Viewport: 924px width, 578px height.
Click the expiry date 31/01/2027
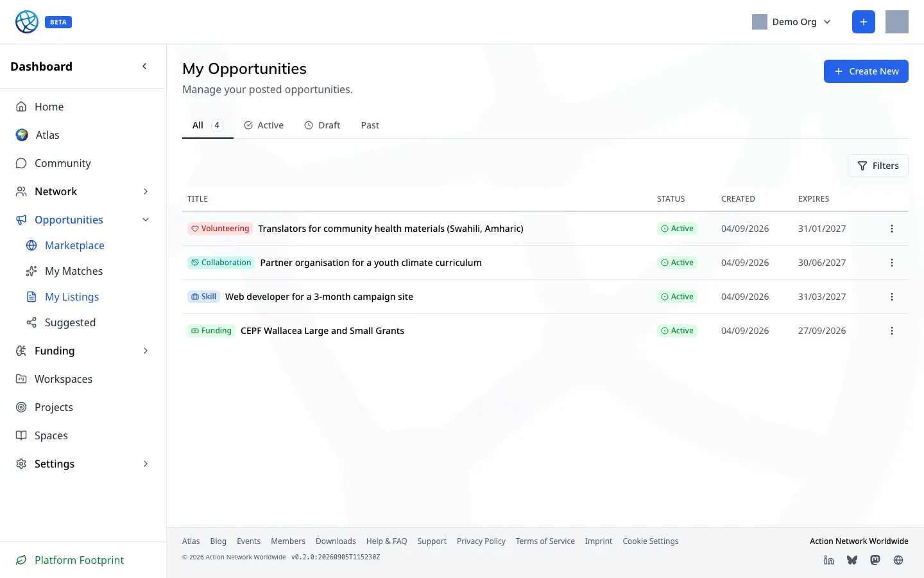822,229
